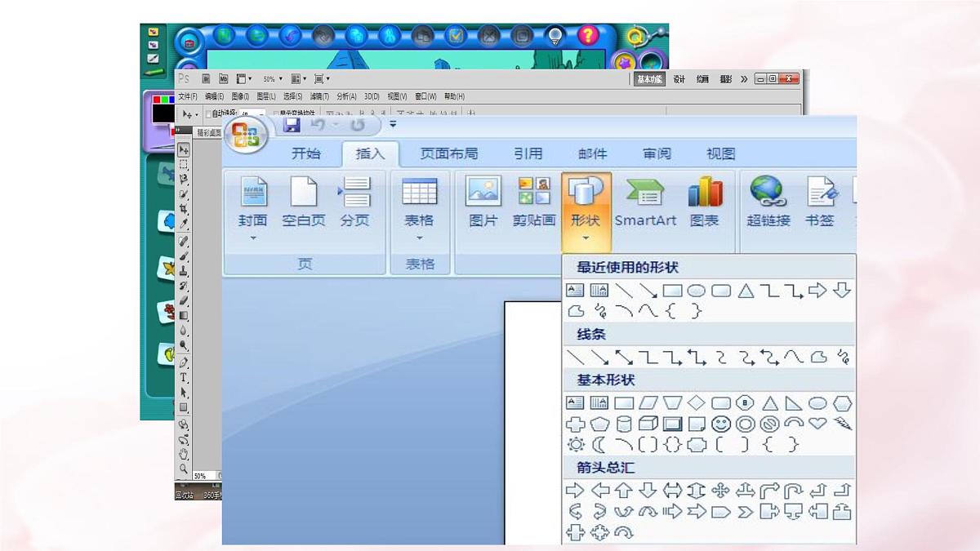
Task: Select Photoshop's Photography (摄影) workspace button
Action: click(726, 79)
